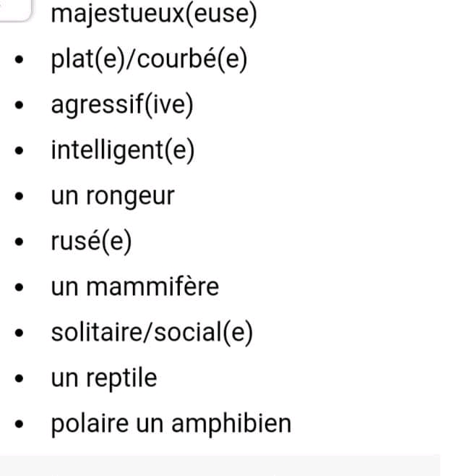Select the bullet point before "intelligent(e)"
Screen dimensions: 469x476
22,152
